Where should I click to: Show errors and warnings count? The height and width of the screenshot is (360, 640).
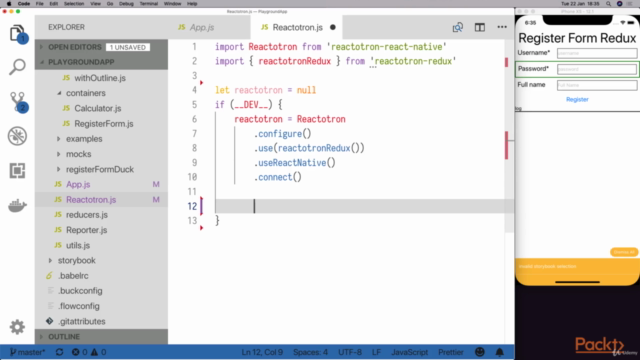tap(89, 352)
